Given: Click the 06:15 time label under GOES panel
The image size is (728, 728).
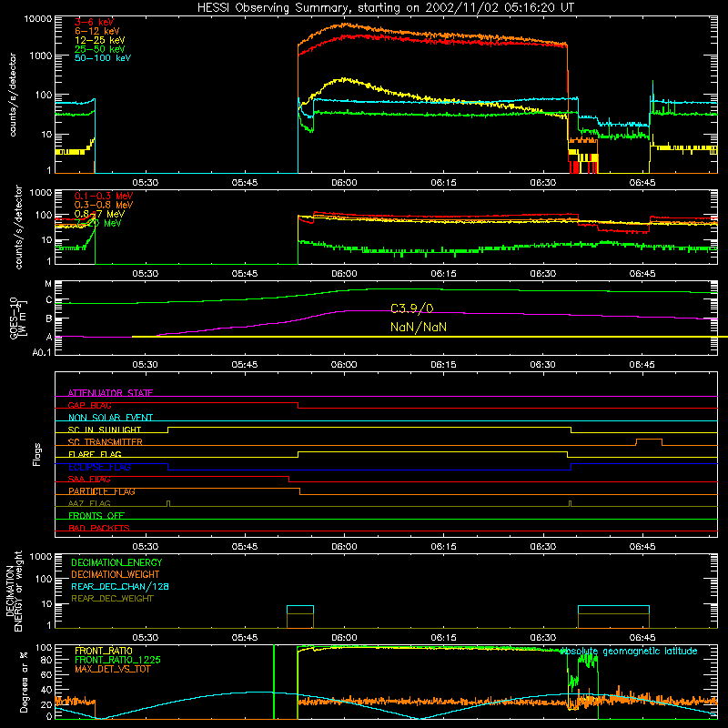Looking at the screenshot, I should [x=443, y=365].
